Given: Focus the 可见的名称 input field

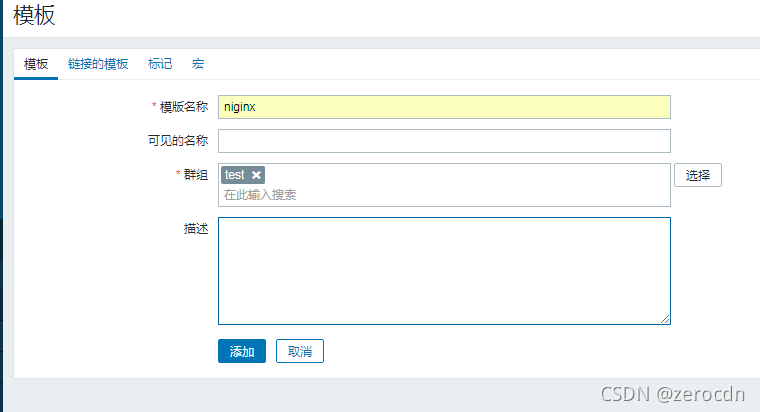Looking at the screenshot, I should tap(444, 141).
